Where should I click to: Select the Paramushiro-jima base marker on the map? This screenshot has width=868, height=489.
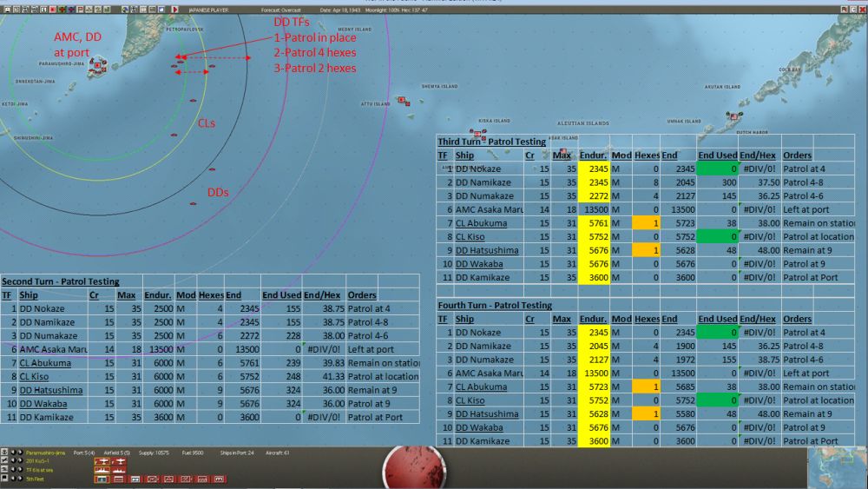point(97,65)
